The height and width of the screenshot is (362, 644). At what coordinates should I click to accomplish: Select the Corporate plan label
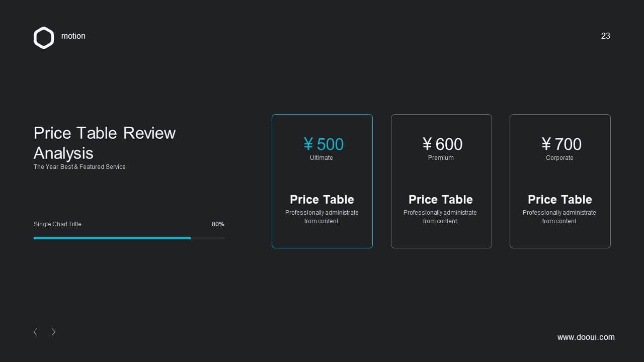click(559, 158)
